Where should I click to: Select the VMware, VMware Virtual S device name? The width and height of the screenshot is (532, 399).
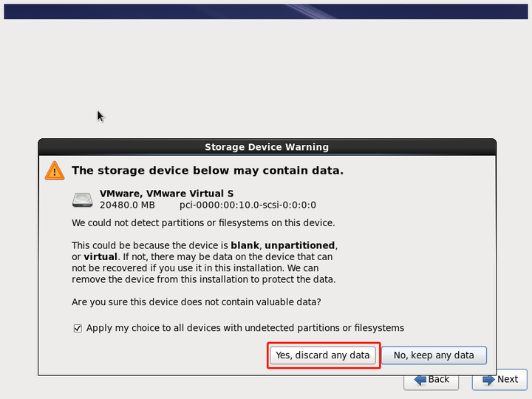pyautogui.click(x=166, y=194)
